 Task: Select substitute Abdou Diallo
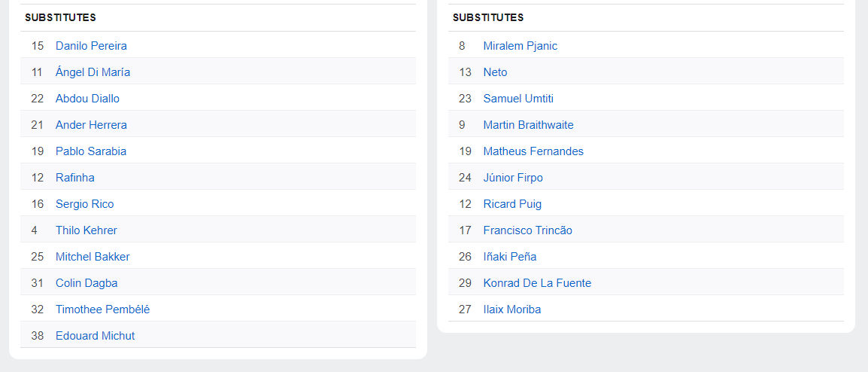click(87, 99)
